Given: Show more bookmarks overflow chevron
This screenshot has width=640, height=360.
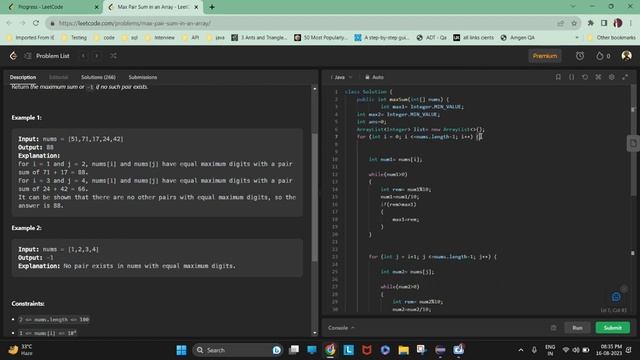Looking at the screenshot, I should pyautogui.click(x=577, y=38).
